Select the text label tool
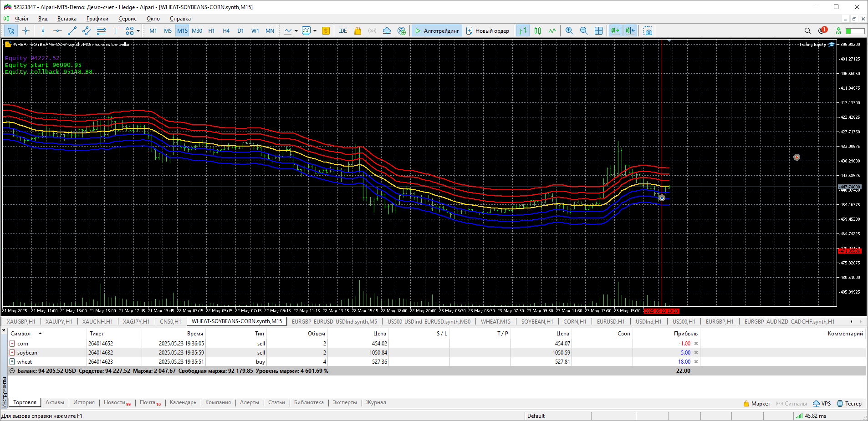Screen dimensions: 868x421 coord(116,31)
